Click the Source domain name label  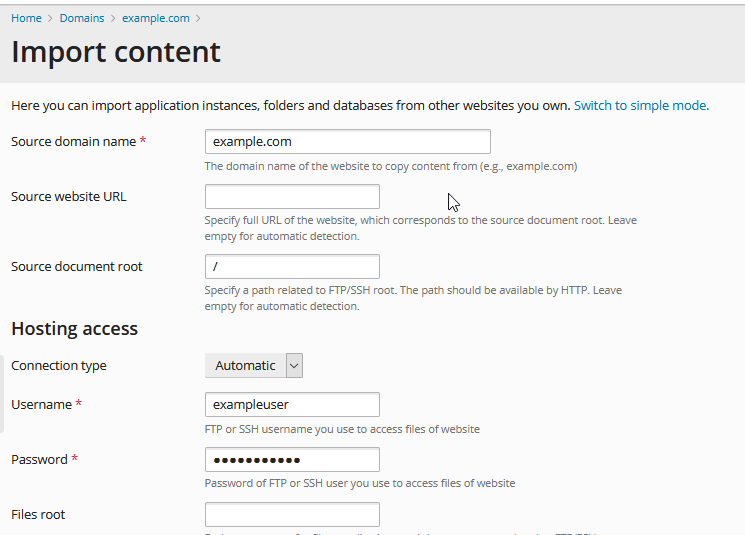click(73, 142)
